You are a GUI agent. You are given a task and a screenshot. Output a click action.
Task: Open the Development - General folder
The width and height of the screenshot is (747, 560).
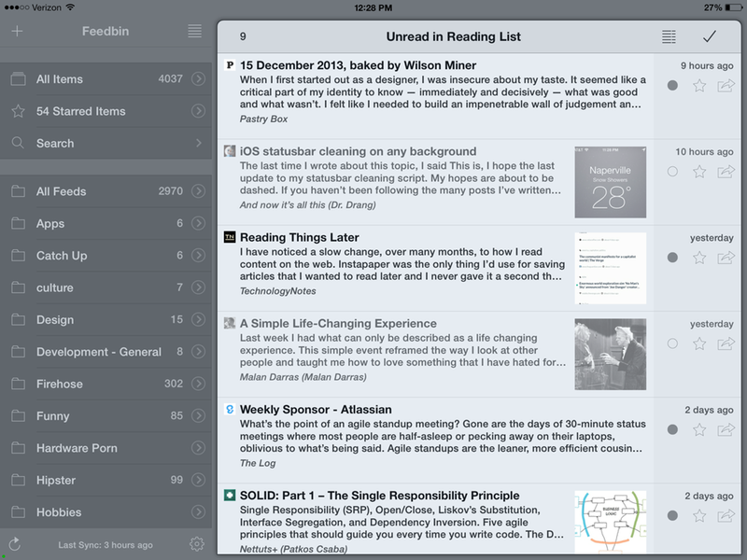pos(106,352)
